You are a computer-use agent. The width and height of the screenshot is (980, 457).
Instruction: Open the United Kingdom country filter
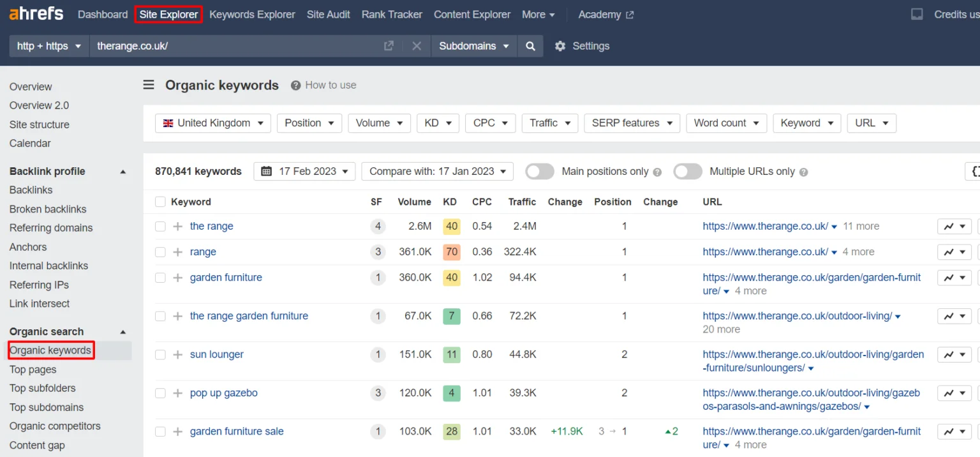(213, 123)
